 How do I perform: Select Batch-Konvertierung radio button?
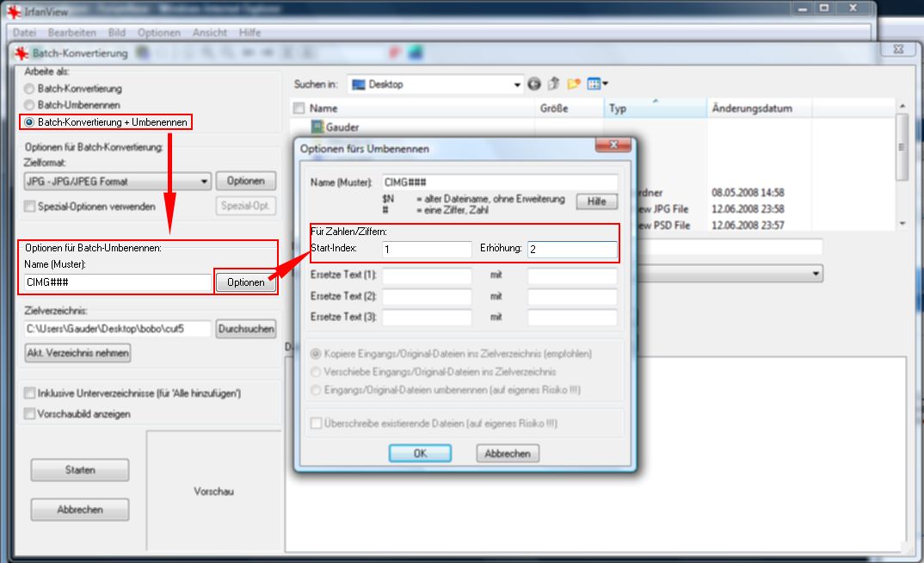pyautogui.click(x=29, y=89)
